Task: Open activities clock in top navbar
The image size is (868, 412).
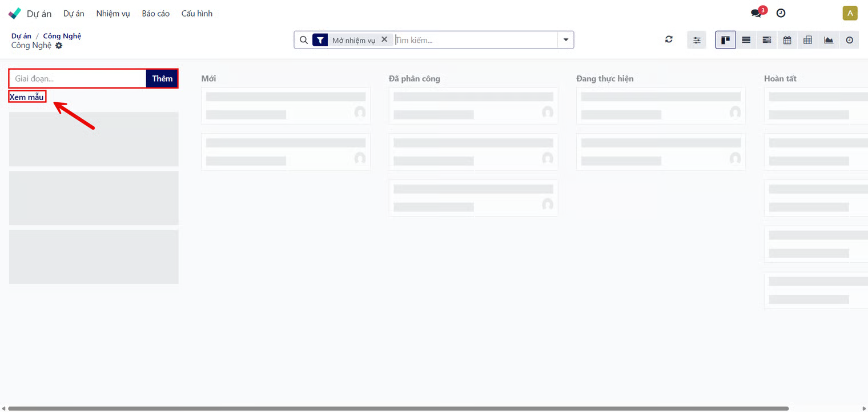Action: (781, 13)
